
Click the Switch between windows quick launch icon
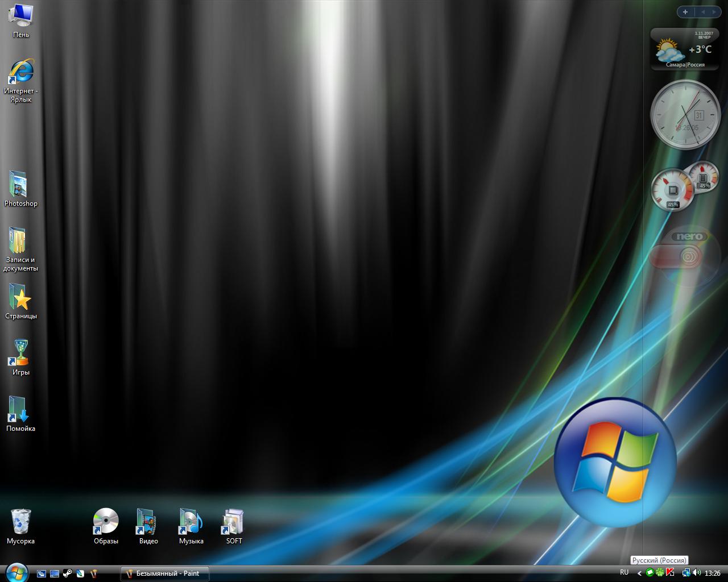pos(42,573)
